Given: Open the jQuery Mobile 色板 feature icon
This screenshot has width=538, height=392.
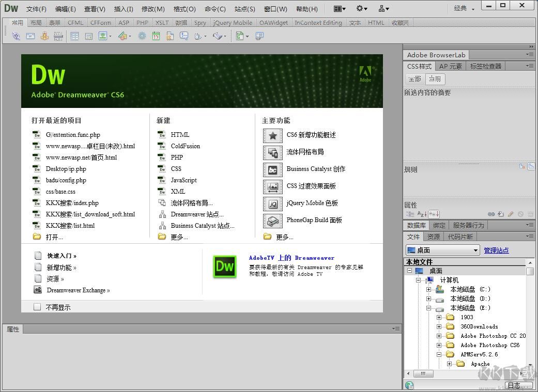Looking at the screenshot, I should 272,203.
